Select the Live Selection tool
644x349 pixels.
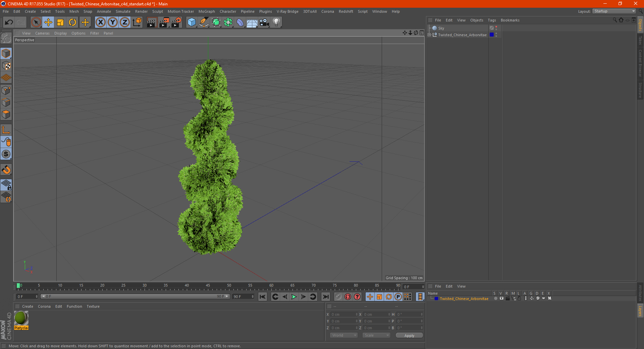tap(36, 22)
